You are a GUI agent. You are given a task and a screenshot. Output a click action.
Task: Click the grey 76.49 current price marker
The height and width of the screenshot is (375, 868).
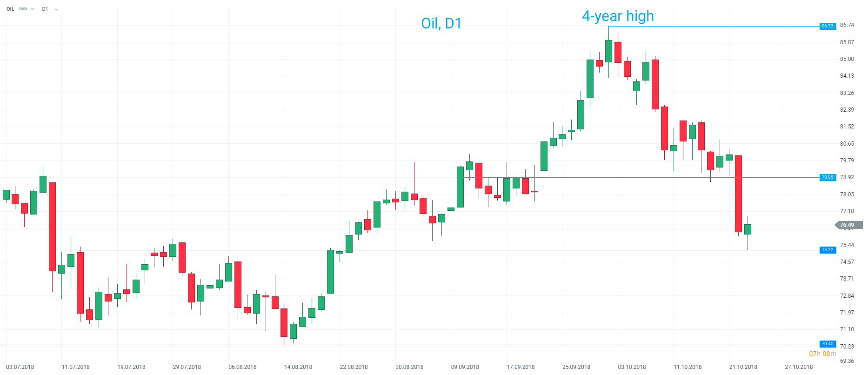click(848, 225)
